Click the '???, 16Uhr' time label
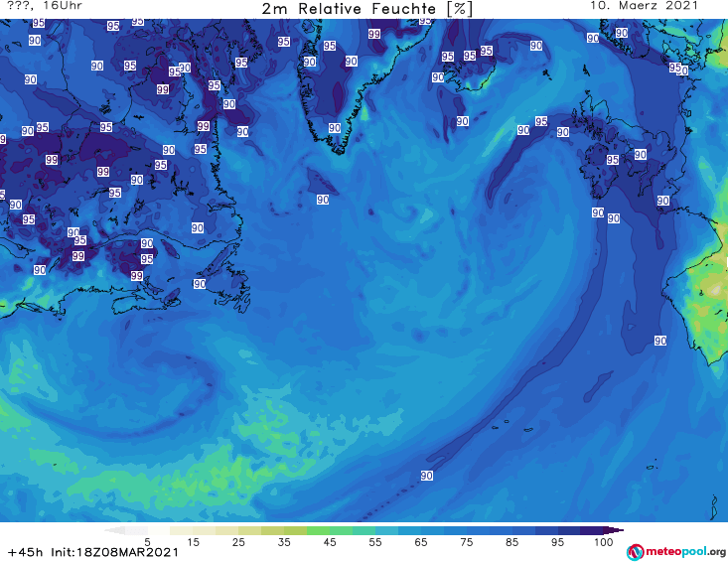The height and width of the screenshot is (562, 728). (x=45, y=6)
